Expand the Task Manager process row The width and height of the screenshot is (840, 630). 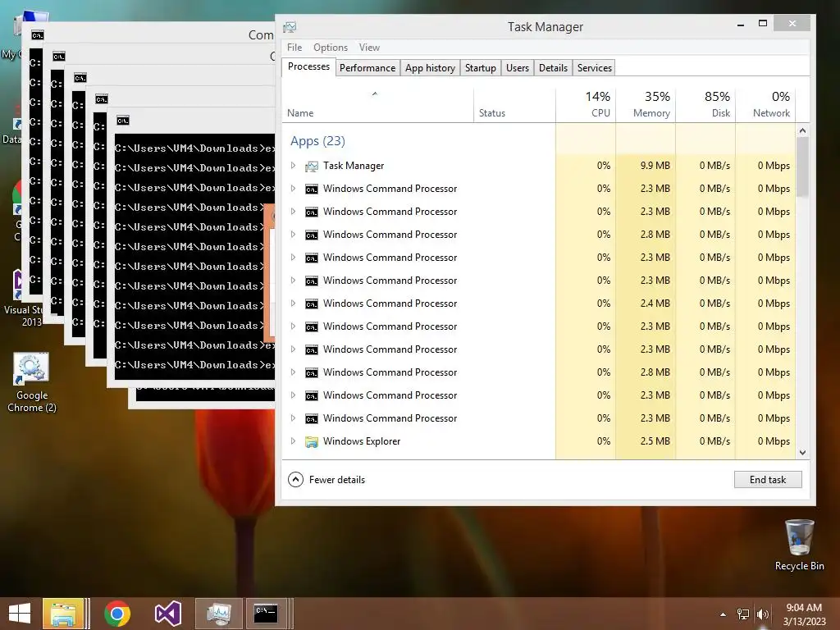pyautogui.click(x=293, y=166)
